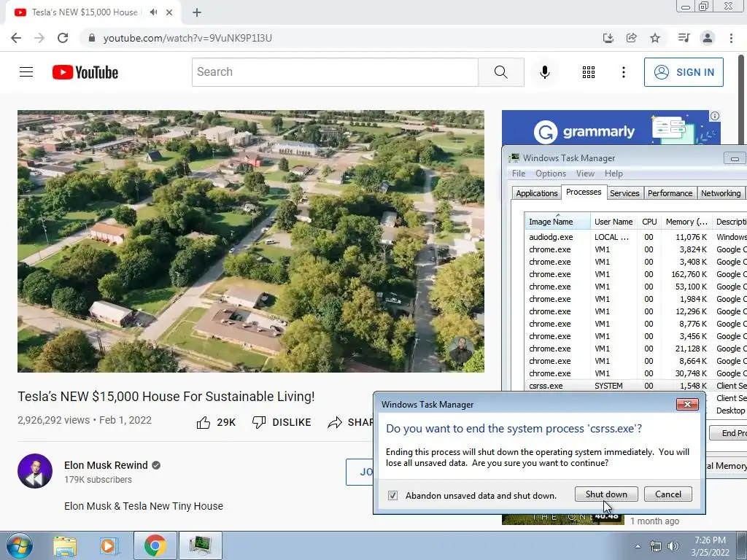Open the Elon Musk Rewind channel name
Viewport: 747px width, 560px height.
click(x=106, y=465)
